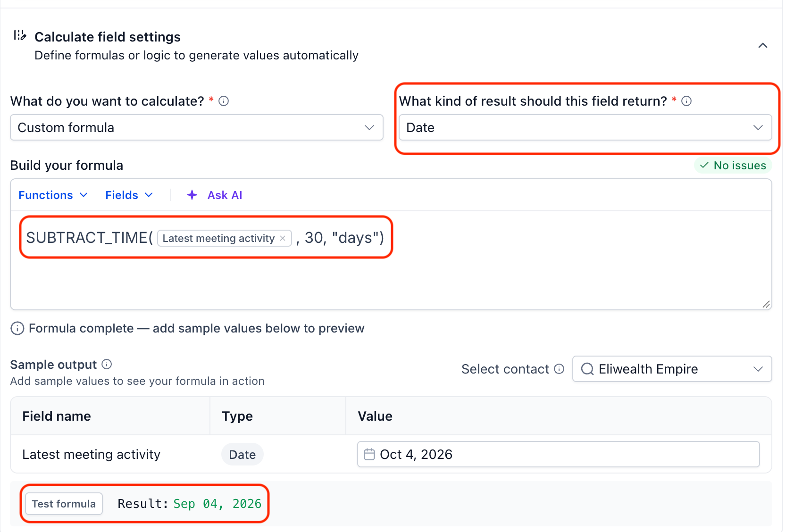
Task: Click the Latest meeting activity field chip
Action: [x=225, y=238]
